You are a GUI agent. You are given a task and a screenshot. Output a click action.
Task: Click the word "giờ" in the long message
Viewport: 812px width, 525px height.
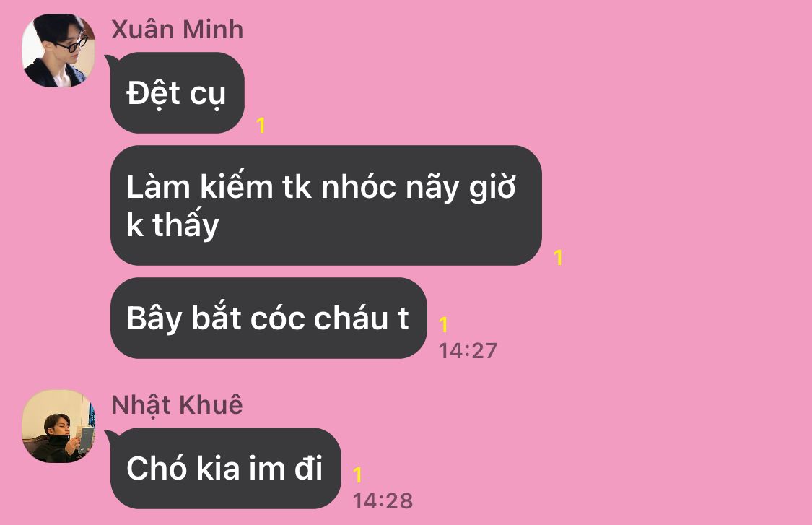coord(492,186)
